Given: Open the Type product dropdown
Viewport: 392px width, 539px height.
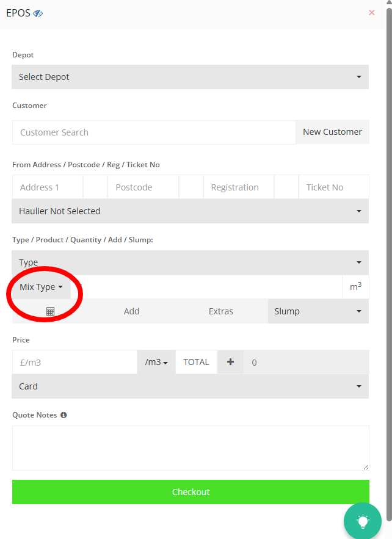Looking at the screenshot, I should [x=190, y=262].
